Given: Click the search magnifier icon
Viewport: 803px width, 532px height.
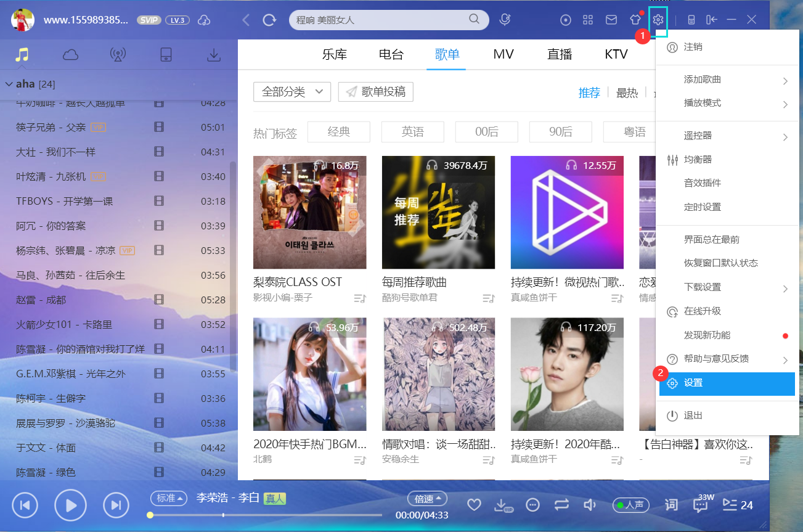Looking at the screenshot, I should click(474, 19).
